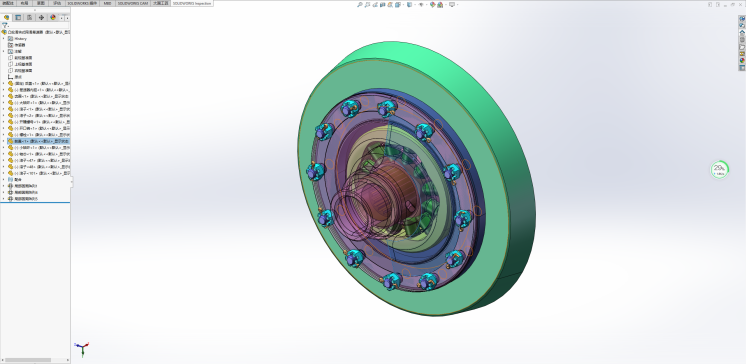Viewport: 746px width, 364px height.
Task: Open View Settings monitor icon
Action: tap(452, 5)
